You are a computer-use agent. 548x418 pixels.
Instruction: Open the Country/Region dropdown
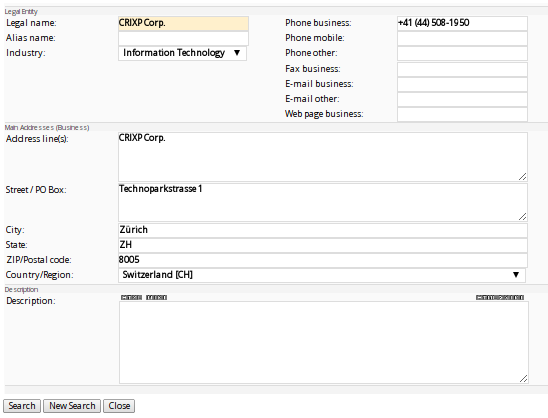click(x=322, y=275)
